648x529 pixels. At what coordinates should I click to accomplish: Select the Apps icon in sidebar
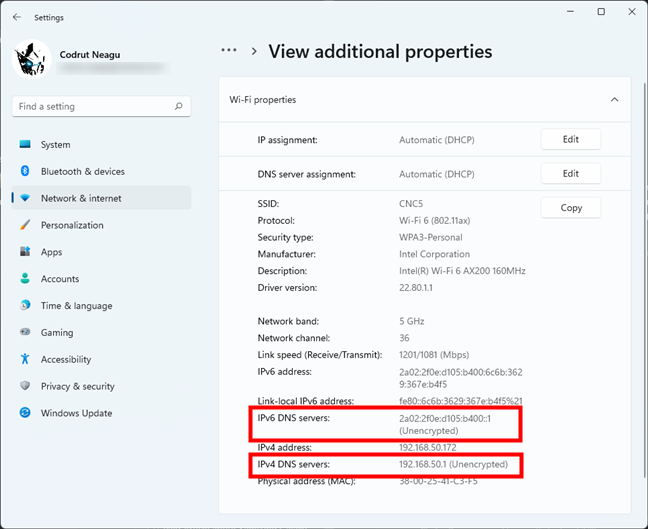click(x=25, y=251)
